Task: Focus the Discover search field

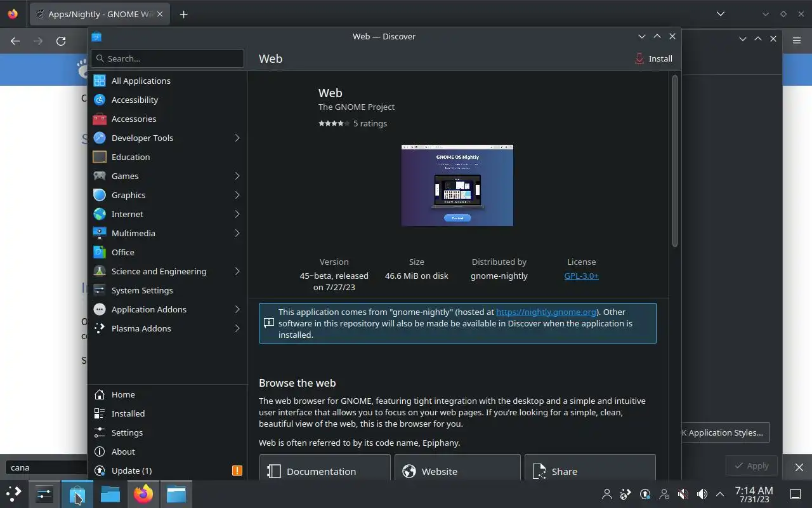Action: (167, 58)
